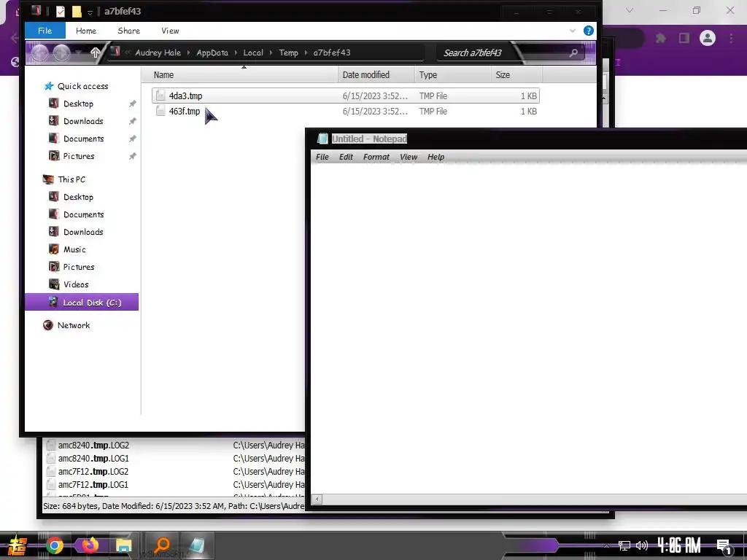Open Quick access in navigation pane
This screenshot has width=747, height=560.
point(82,86)
